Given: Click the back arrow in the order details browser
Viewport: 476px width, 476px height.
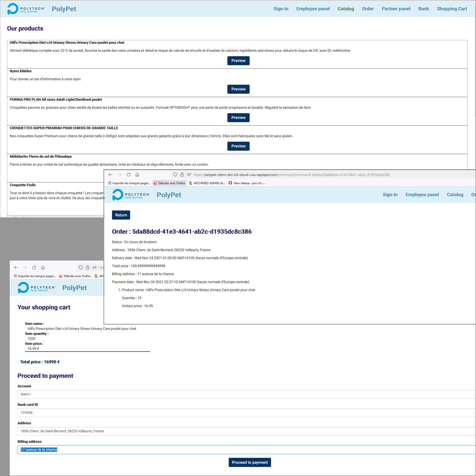Looking at the screenshot, I should point(110,175).
